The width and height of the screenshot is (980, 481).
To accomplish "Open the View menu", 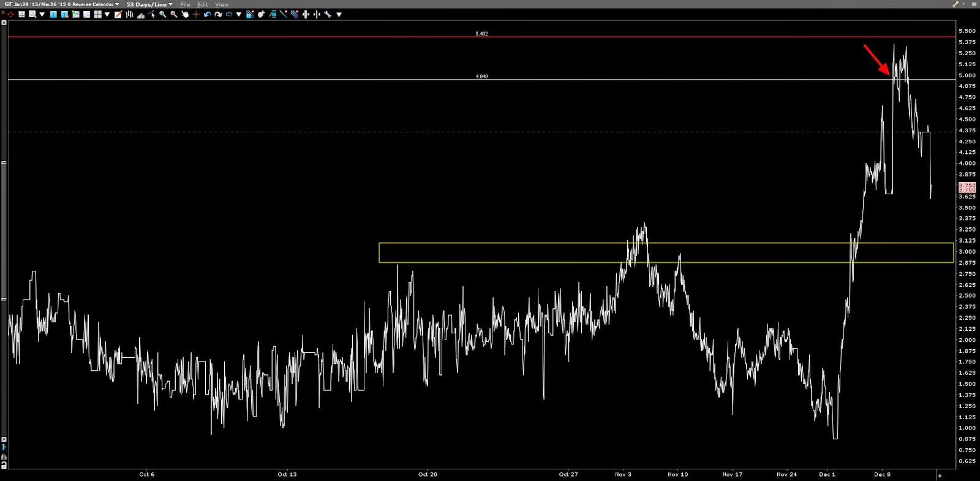I will coord(222,4).
